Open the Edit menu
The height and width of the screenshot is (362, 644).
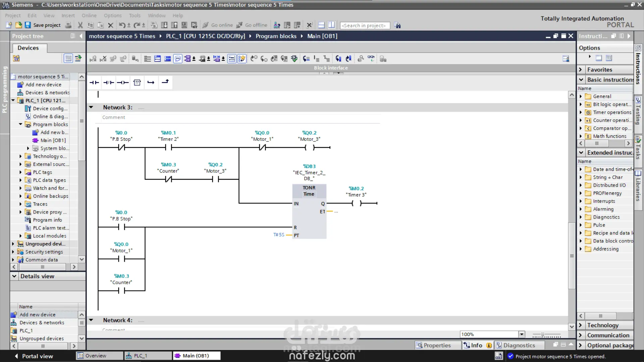click(32, 15)
